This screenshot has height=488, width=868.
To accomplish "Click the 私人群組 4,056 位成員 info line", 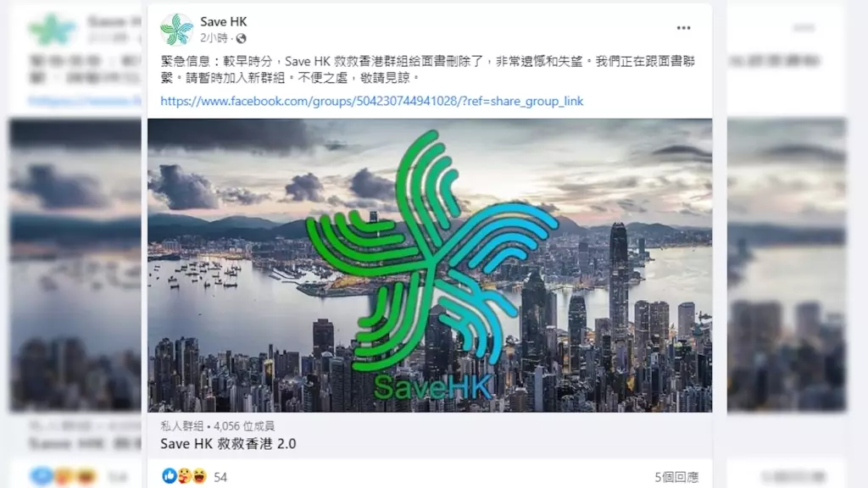I will click(217, 425).
